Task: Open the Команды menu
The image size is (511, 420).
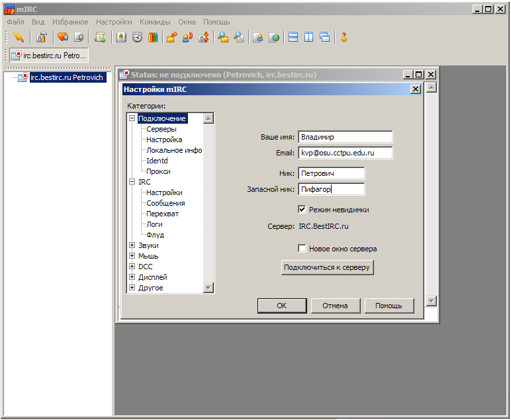Action: (x=155, y=22)
